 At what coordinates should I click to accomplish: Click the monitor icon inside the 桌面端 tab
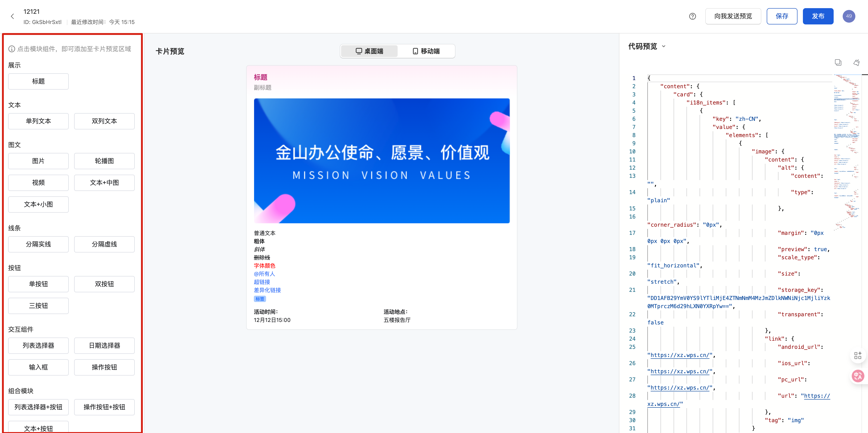coord(359,51)
